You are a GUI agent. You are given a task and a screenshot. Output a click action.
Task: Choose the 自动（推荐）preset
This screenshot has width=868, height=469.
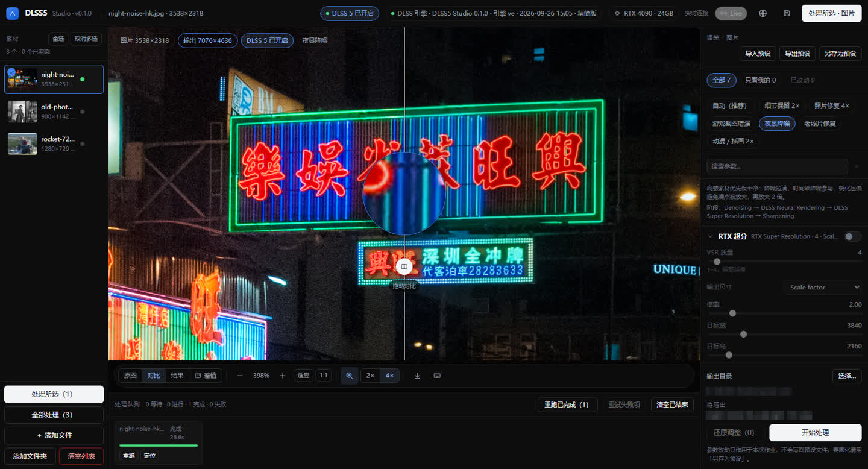pos(730,106)
